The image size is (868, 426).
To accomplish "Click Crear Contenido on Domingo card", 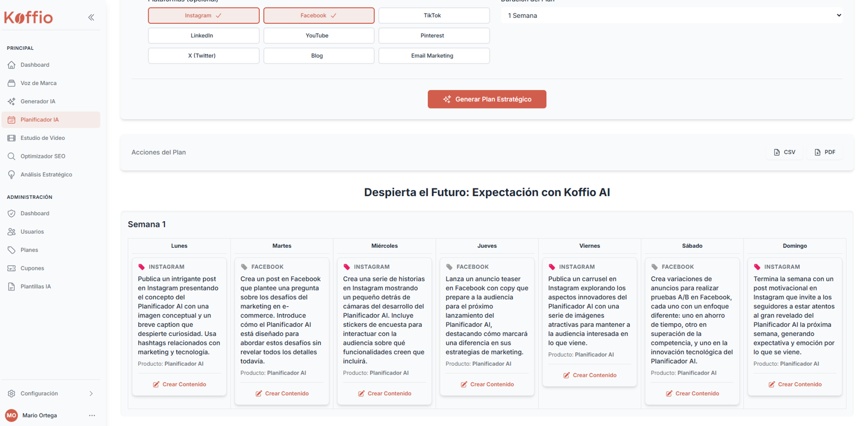I will [795, 384].
